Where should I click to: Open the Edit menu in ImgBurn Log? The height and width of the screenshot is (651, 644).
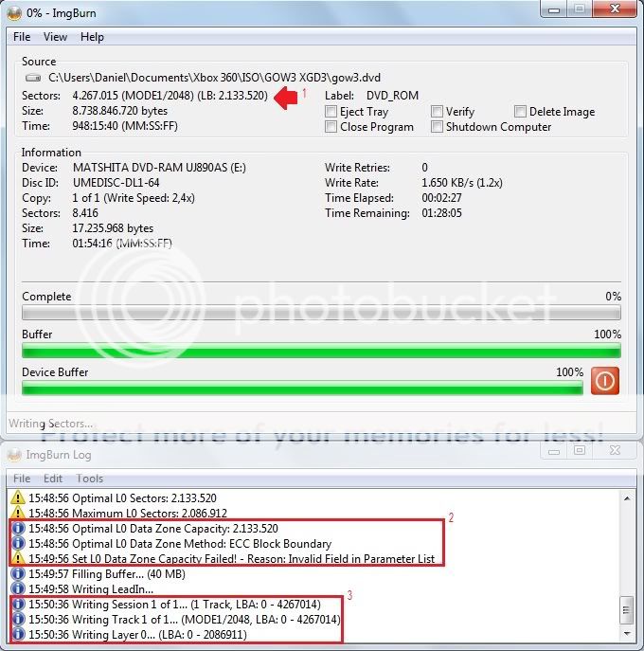click(53, 479)
